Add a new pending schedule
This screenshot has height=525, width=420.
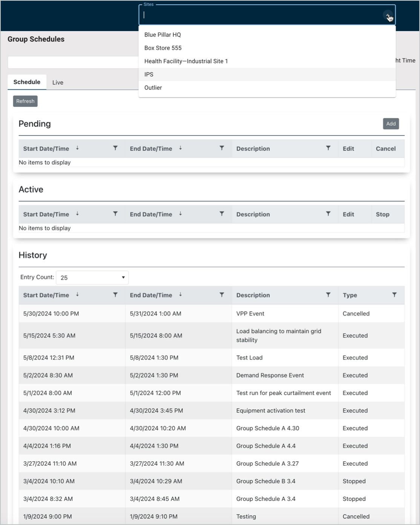click(391, 124)
